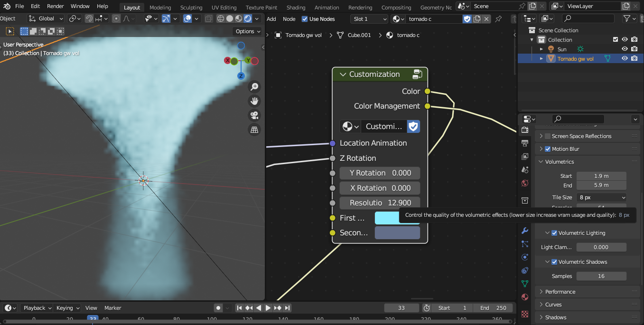The height and width of the screenshot is (325, 644).
Task: Switch to material preview shading
Action: coord(239,19)
